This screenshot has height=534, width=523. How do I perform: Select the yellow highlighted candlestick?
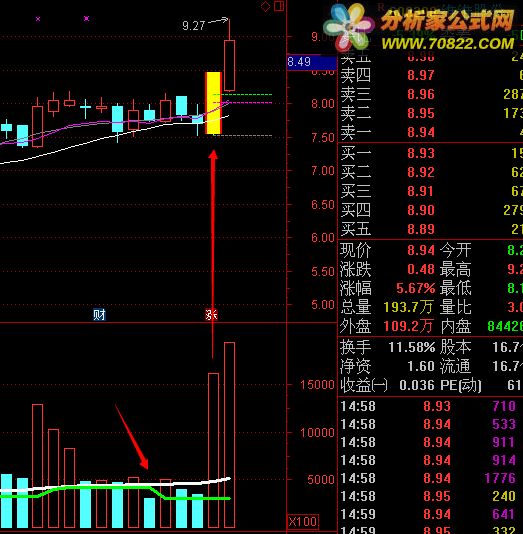click(x=213, y=103)
